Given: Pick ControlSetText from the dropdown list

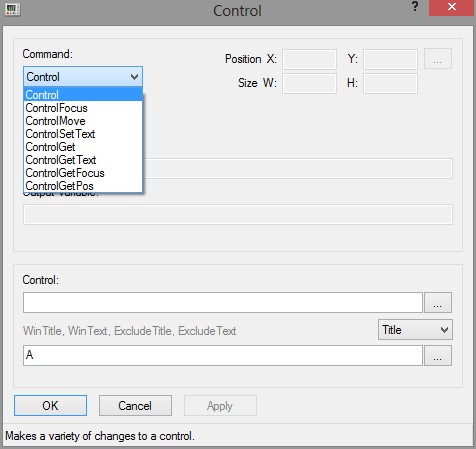Looking at the screenshot, I should coord(83,134).
